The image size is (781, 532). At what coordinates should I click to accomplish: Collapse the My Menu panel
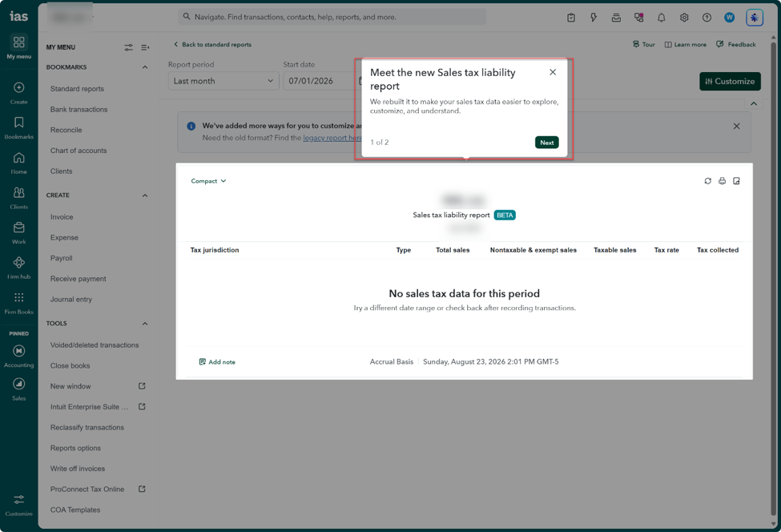pos(145,47)
